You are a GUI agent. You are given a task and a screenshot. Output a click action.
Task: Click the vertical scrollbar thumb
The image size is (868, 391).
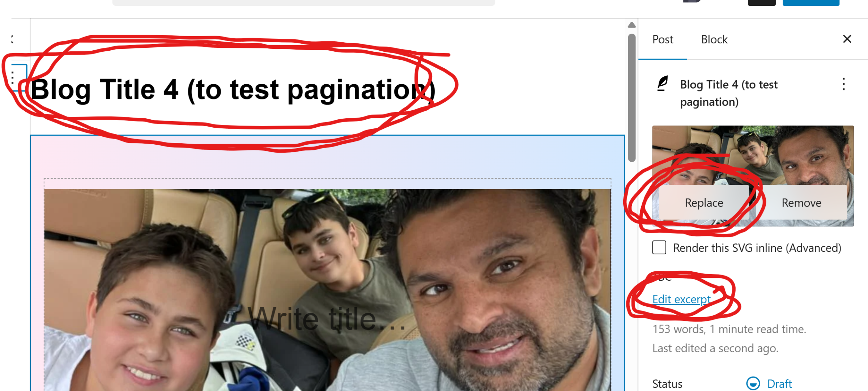(632, 98)
